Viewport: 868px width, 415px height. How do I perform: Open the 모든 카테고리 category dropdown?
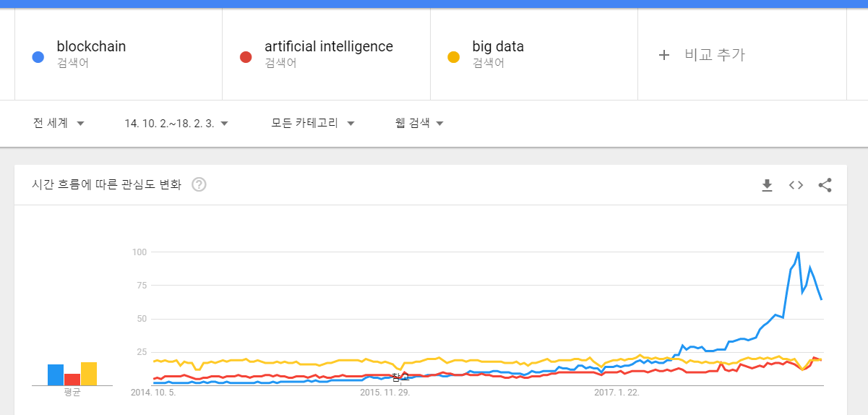(313, 123)
